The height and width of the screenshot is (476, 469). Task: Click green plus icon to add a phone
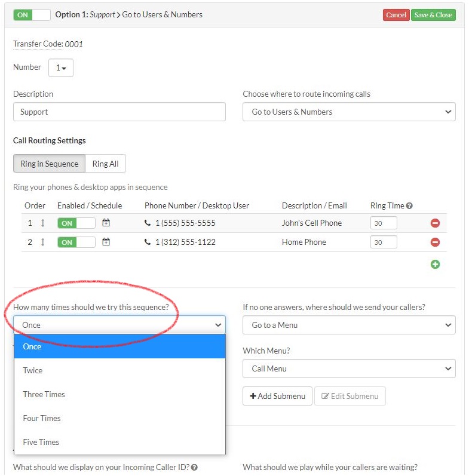(x=435, y=264)
